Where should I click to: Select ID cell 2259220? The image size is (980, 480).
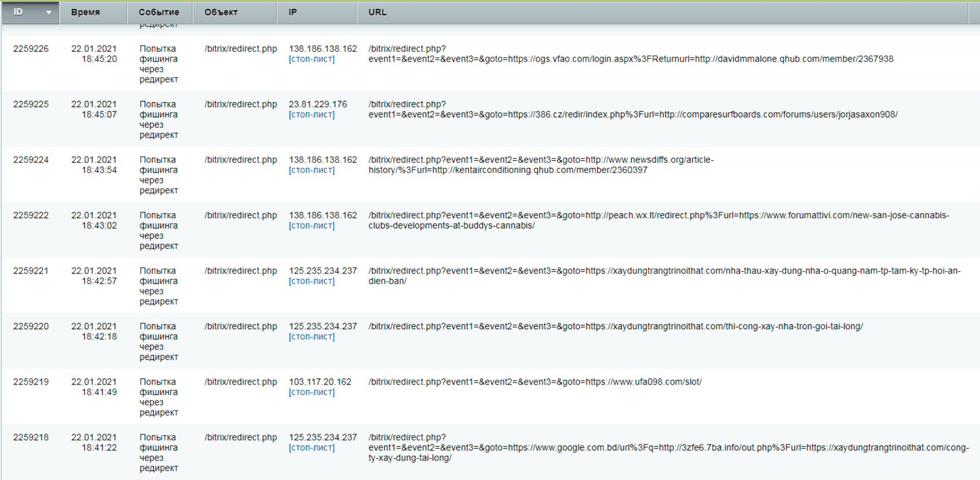[x=31, y=326]
